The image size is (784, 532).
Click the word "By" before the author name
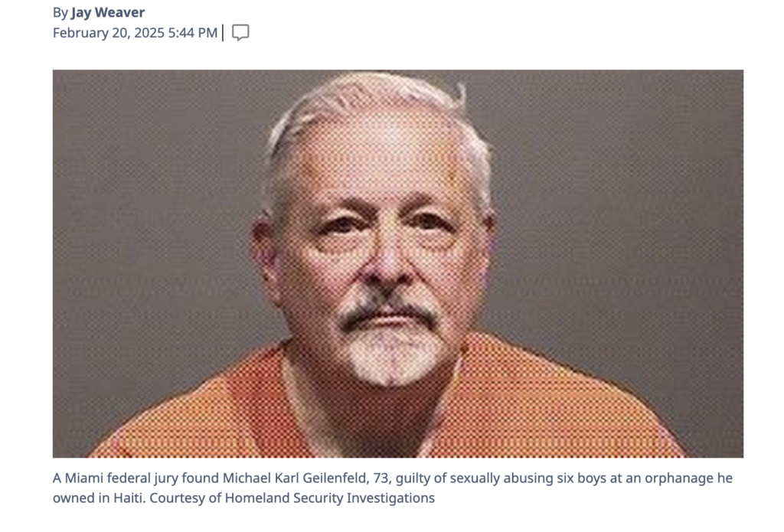coord(60,12)
